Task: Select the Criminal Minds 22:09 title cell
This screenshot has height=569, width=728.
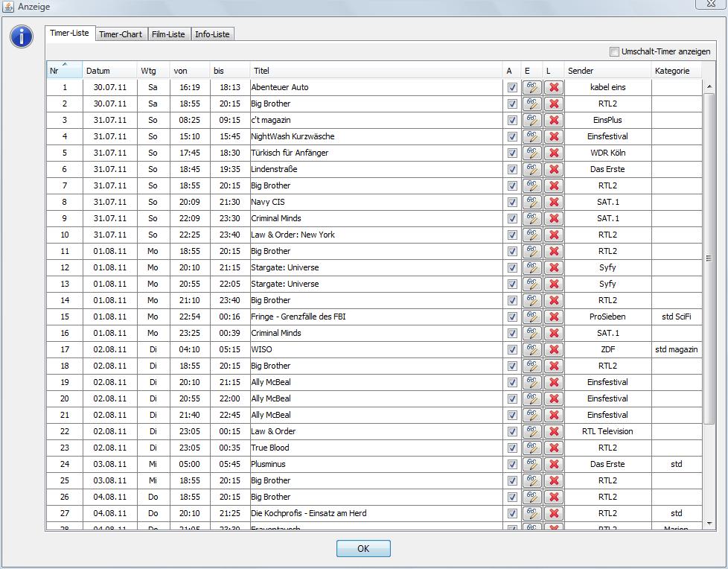Action: 376,218
